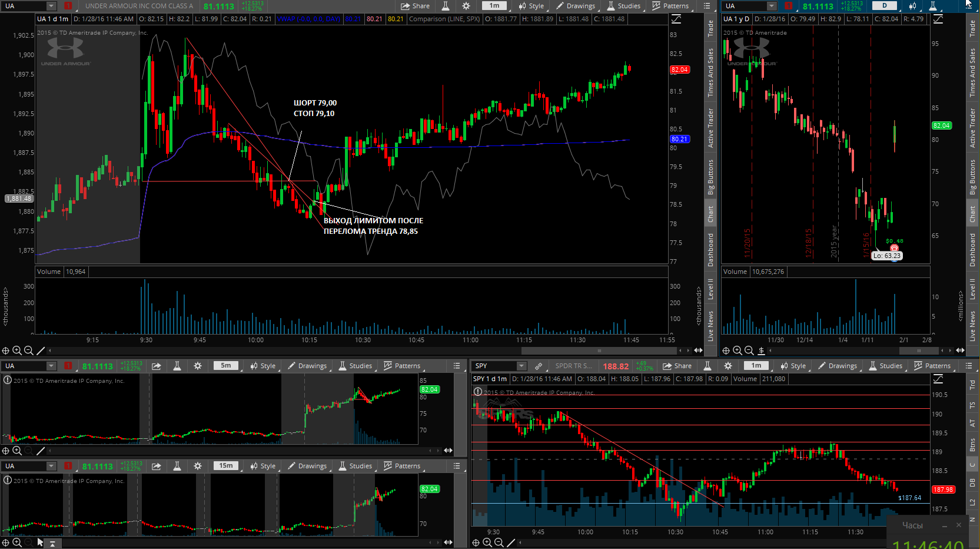Open Drawings menu on the main UA chart
The width and height of the screenshot is (980, 549).
click(x=576, y=6)
